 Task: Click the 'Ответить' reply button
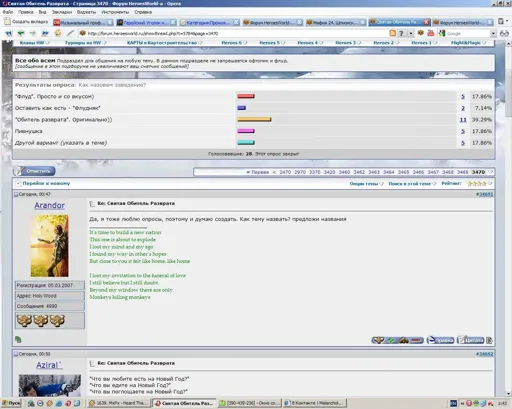point(35,171)
